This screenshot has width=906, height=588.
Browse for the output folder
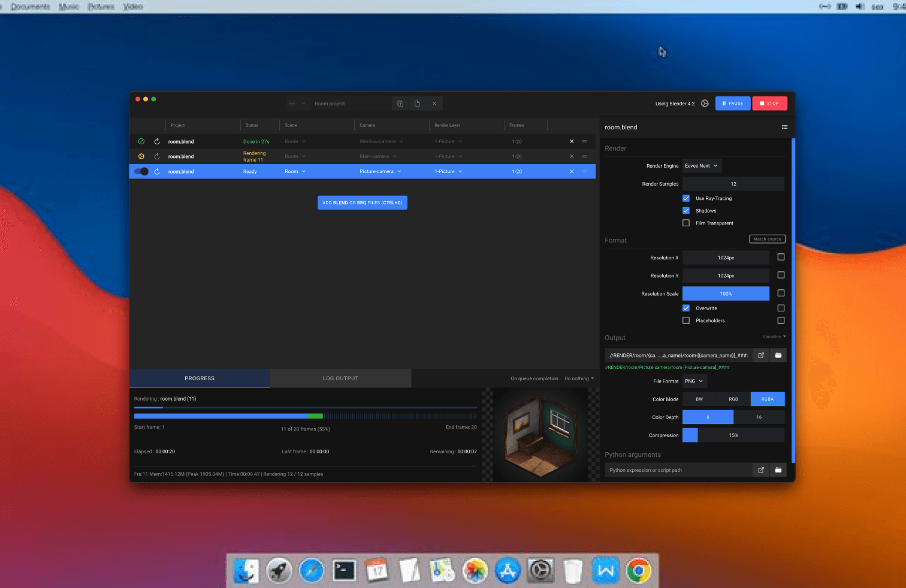coord(778,355)
